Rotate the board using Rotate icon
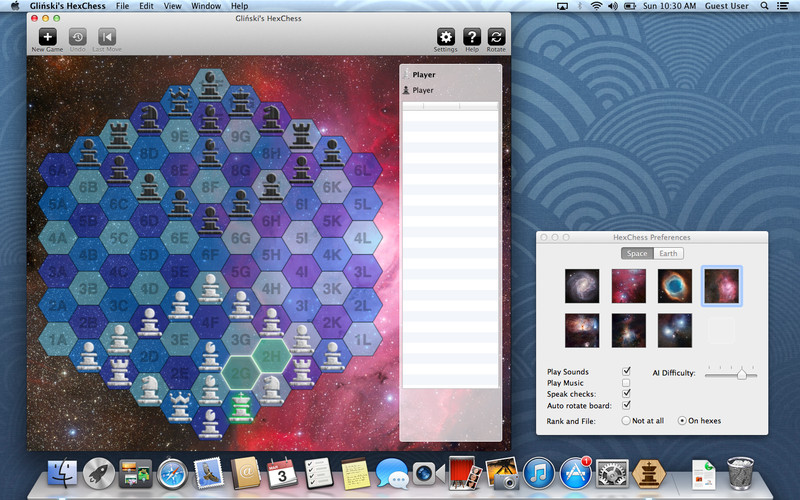The image size is (800, 500). coord(496,40)
